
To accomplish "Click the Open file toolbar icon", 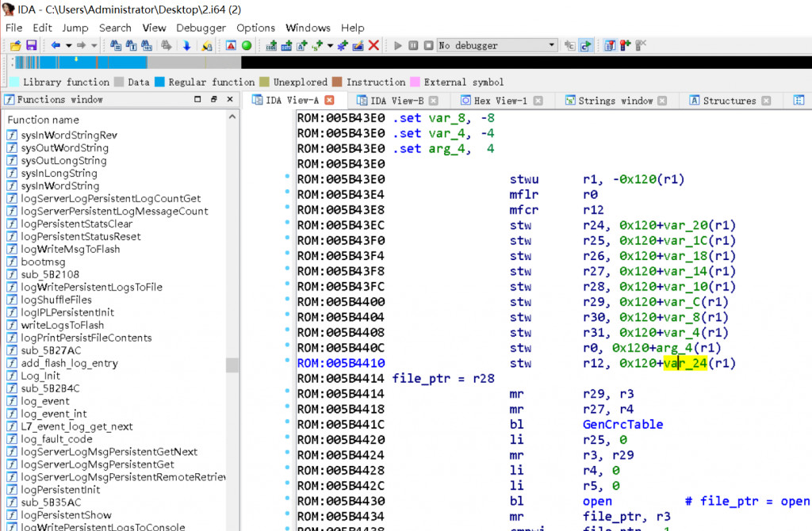I will [15, 46].
